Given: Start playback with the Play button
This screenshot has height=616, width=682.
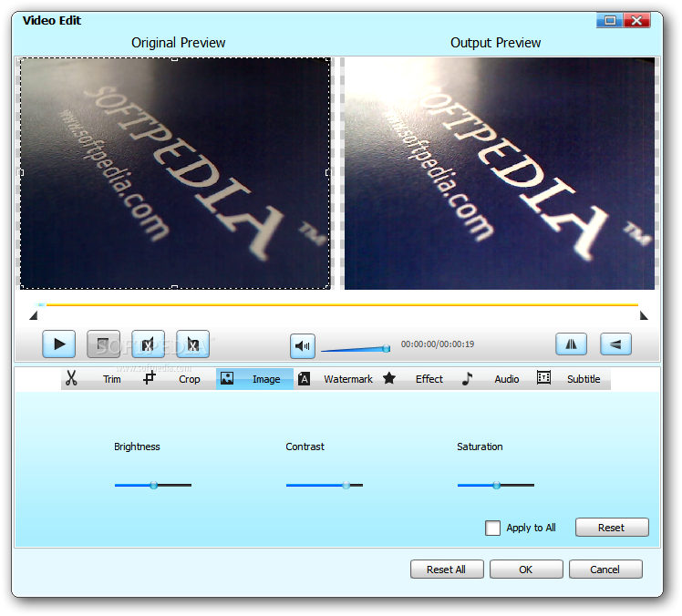Looking at the screenshot, I should [58, 344].
